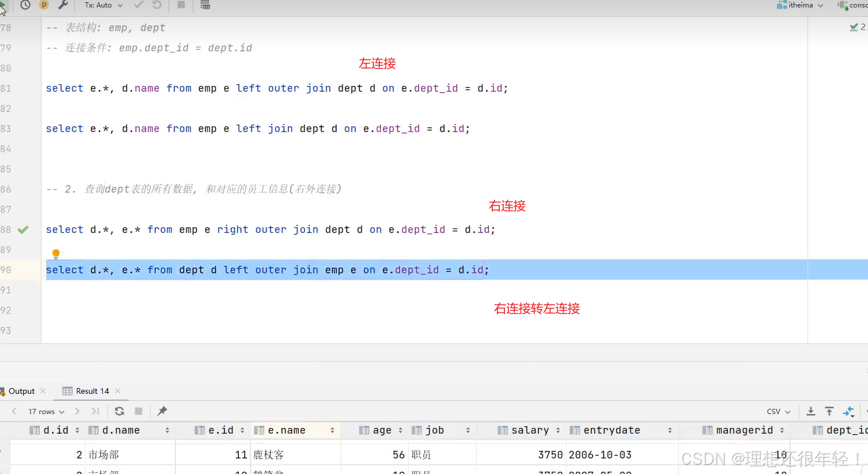This screenshot has height=474, width=868.
Task: Go to previous page of results
Action: [14, 411]
